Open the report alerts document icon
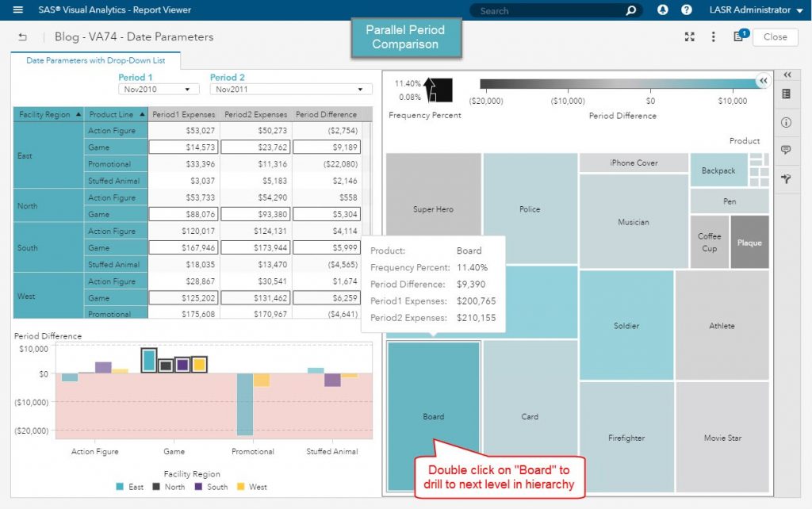The image size is (812, 509). click(739, 36)
